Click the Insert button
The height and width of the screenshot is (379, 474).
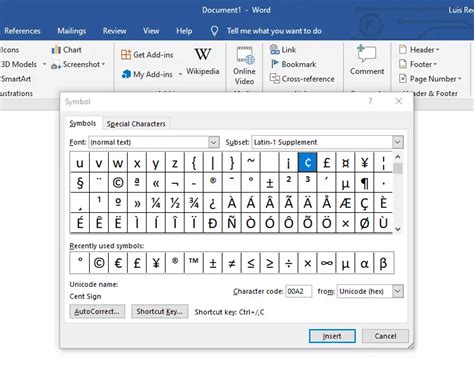pyautogui.click(x=332, y=336)
